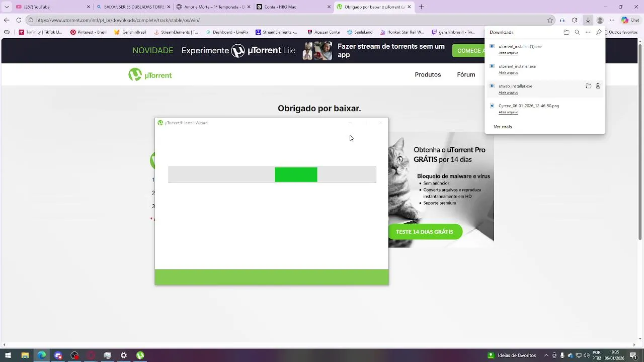Close the uTorrent download tab
The width and height of the screenshot is (644, 362).
click(x=409, y=7)
